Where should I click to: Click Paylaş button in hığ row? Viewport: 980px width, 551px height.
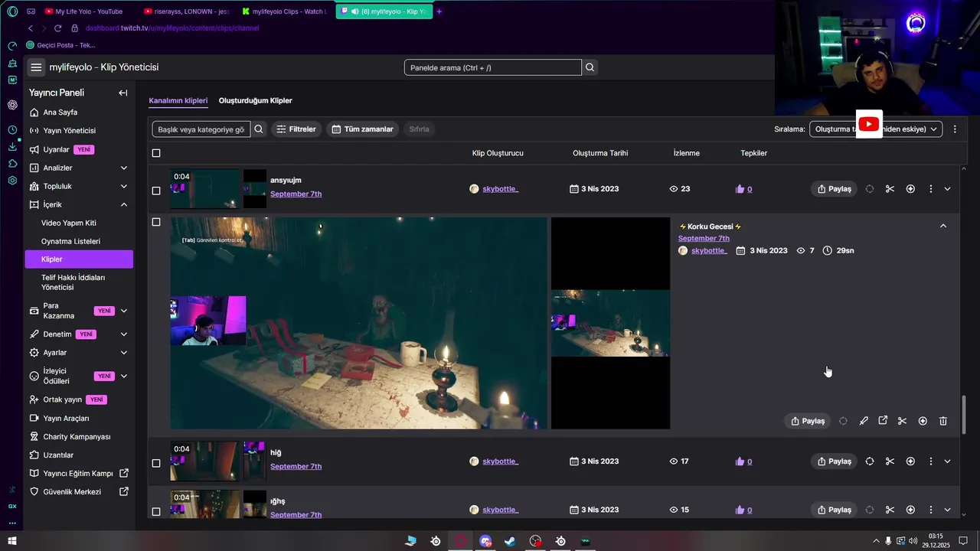coord(834,461)
